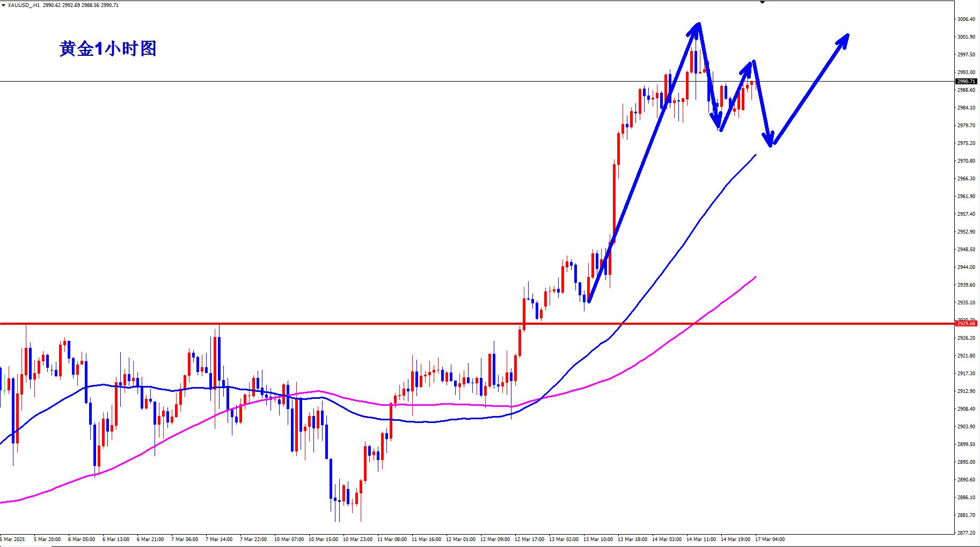Select the 黄金1小时图 title text label
This screenshot has width=980, height=547.
point(107,49)
